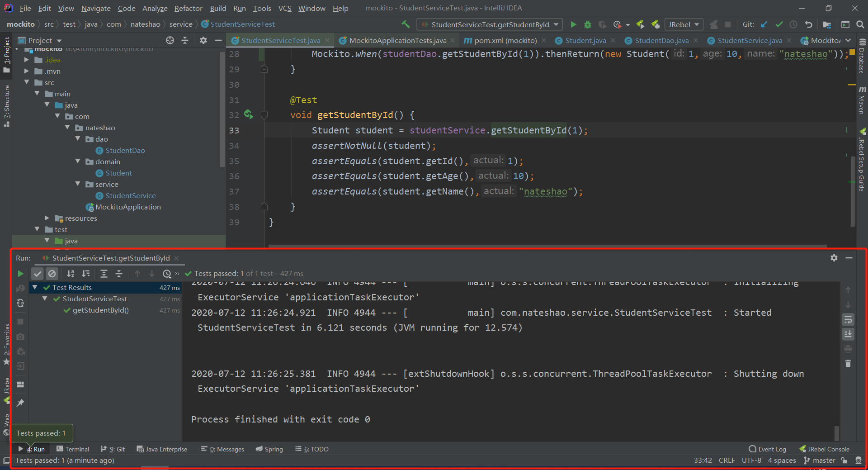Open Run panel settings gear
The width and height of the screenshot is (868, 470).
pos(834,258)
